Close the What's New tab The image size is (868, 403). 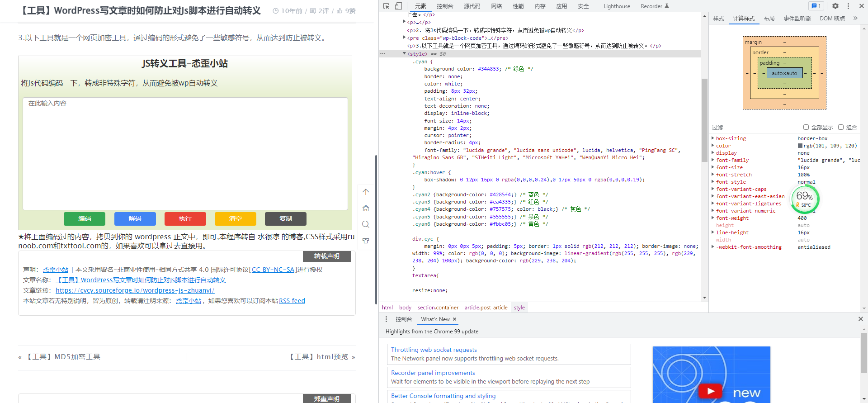(455, 319)
